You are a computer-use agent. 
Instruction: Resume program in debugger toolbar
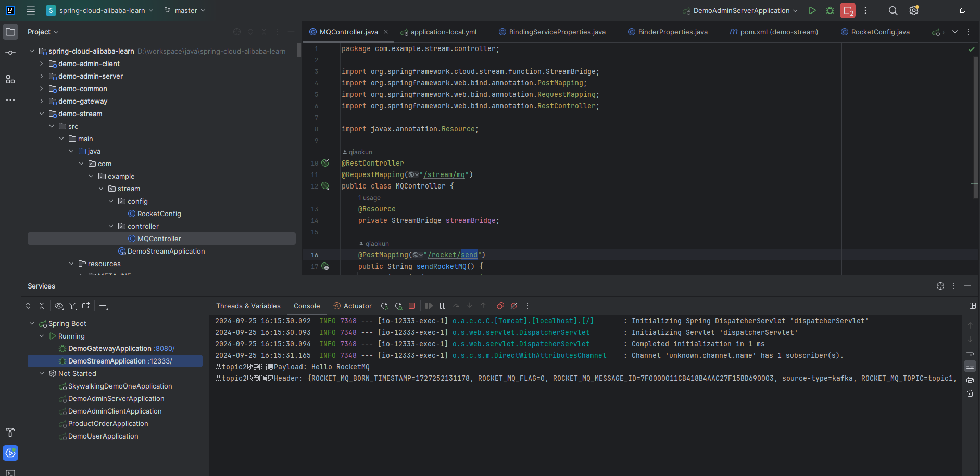[x=429, y=306]
